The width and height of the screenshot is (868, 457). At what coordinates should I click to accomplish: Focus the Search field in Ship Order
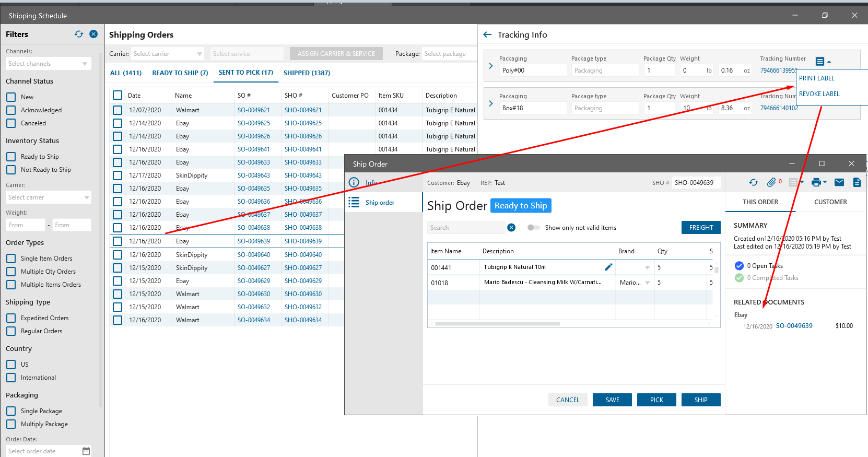(466, 228)
